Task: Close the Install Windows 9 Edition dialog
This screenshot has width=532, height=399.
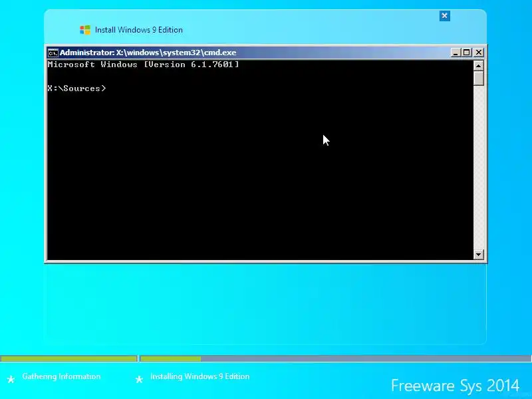Action: point(444,15)
